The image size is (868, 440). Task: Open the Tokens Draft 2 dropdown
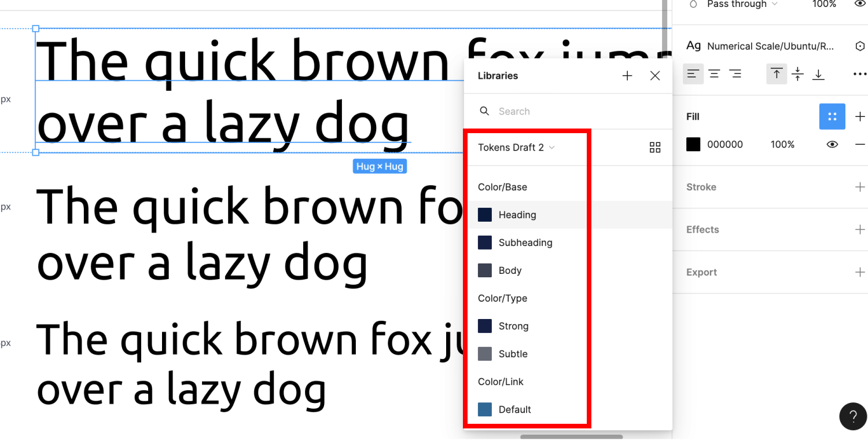click(x=516, y=148)
